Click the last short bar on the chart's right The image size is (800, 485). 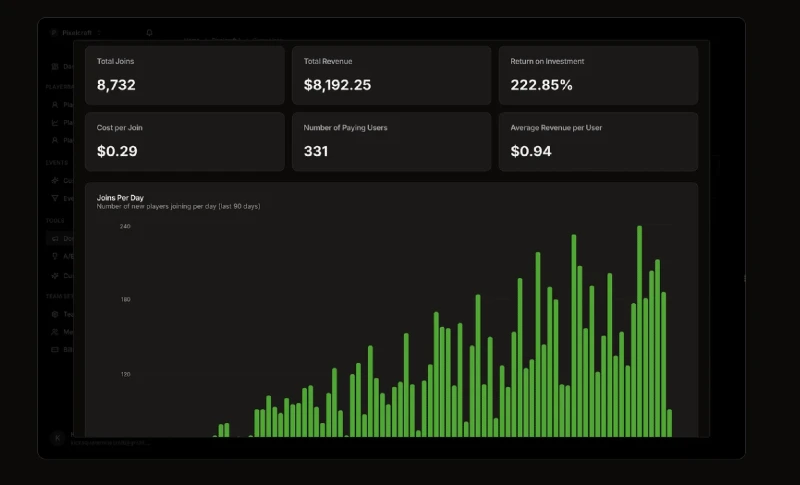tap(669, 423)
